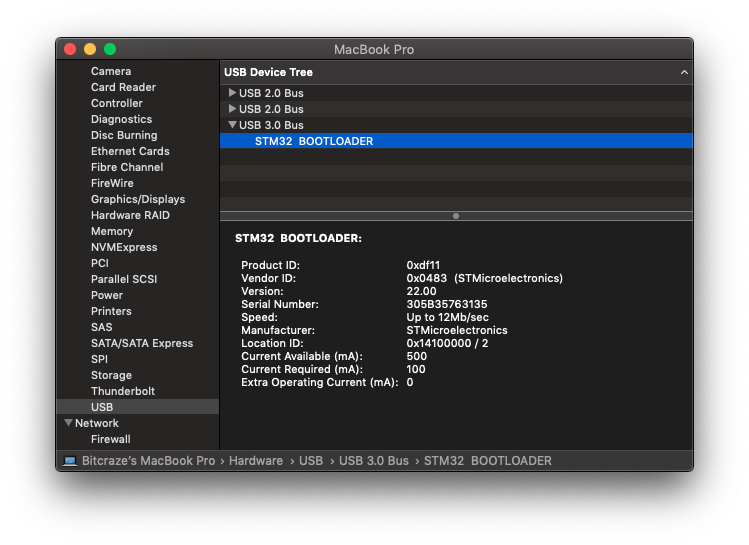Select Diagnostics in the hardware list
The image size is (749, 545).
121,119
